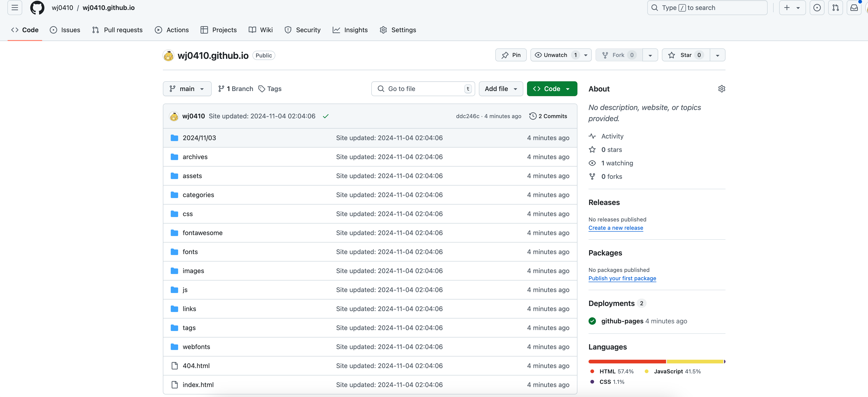The width and height of the screenshot is (868, 397).
Task: Open the 2 Commits history
Action: (x=548, y=116)
